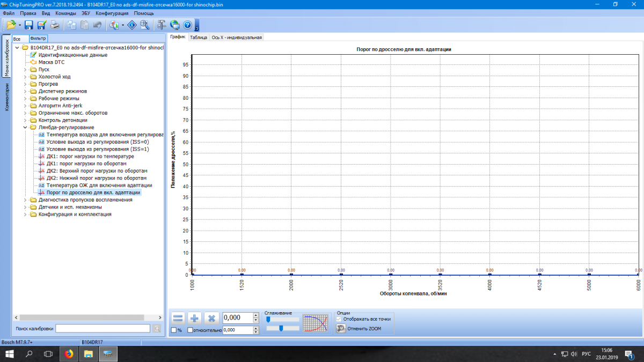
Task: Click the undo arrow toolbar icon
Action: click(97, 25)
